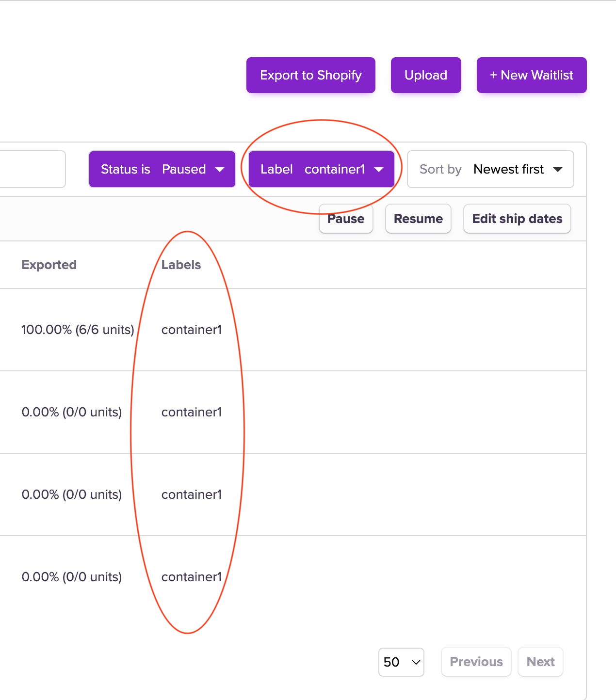Expand the Sort by Newest first menu

coord(490,169)
